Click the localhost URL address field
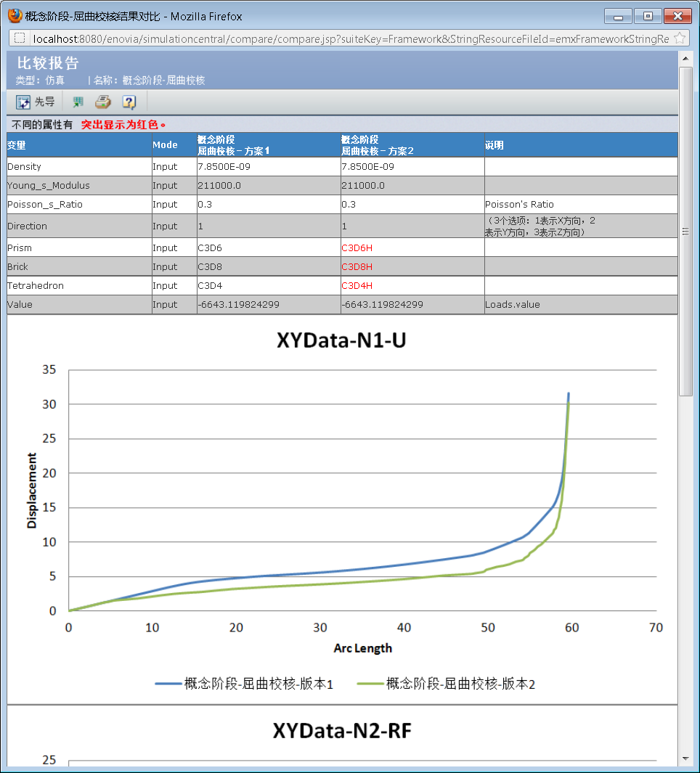The image size is (700, 773). [x=350, y=38]
